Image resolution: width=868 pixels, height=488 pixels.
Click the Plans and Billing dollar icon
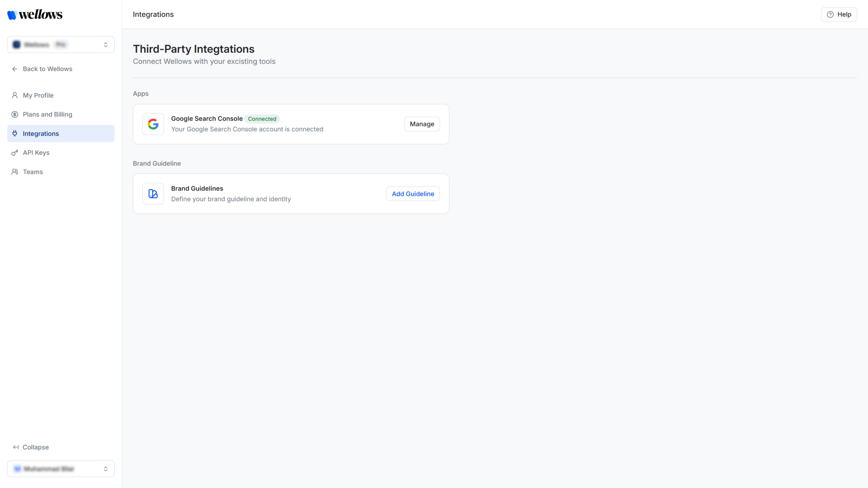click(15, 114)
